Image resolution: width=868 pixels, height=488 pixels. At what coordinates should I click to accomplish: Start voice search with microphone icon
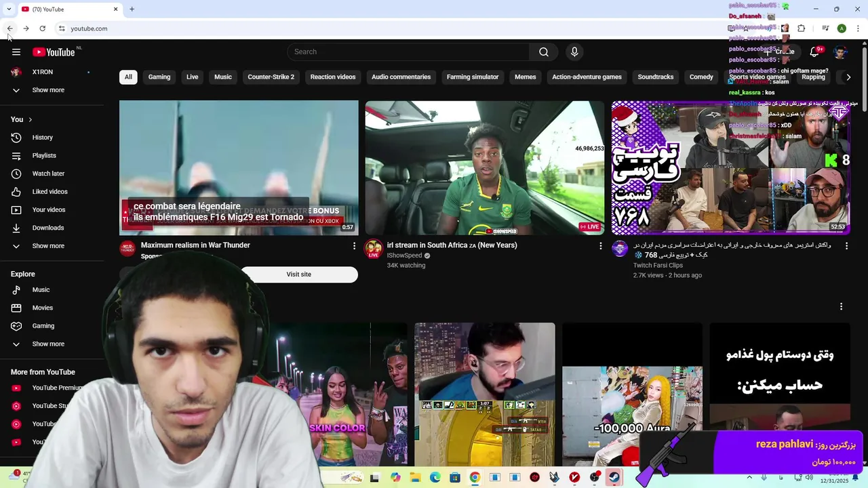coord(574,52)
